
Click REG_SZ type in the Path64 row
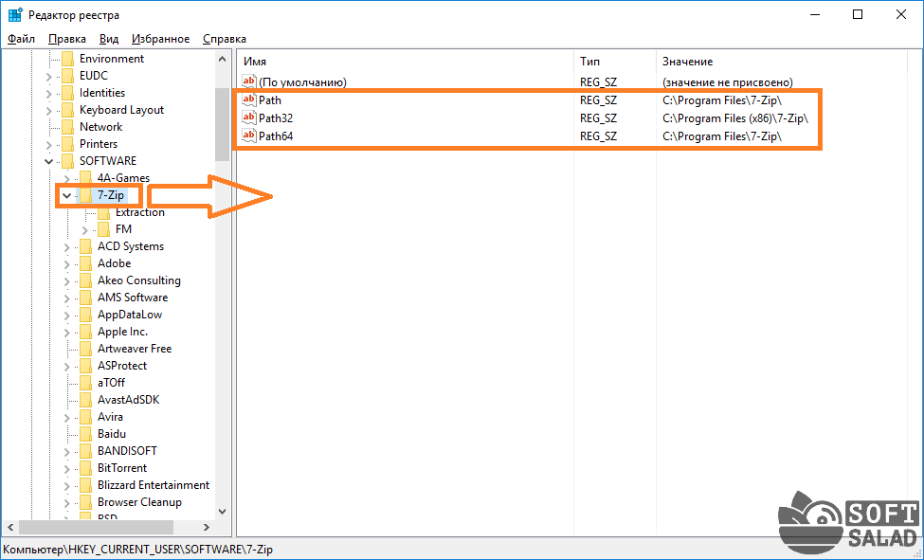coord(598,136)
